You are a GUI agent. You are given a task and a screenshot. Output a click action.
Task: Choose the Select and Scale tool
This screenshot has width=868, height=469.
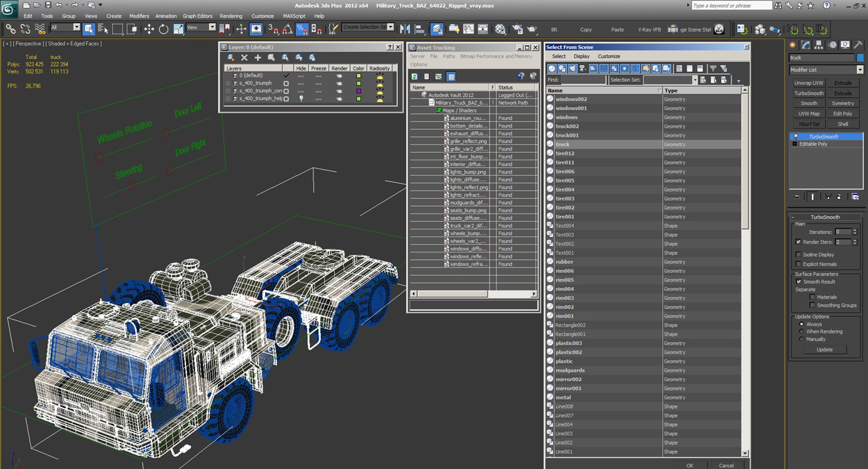[178, 29]
